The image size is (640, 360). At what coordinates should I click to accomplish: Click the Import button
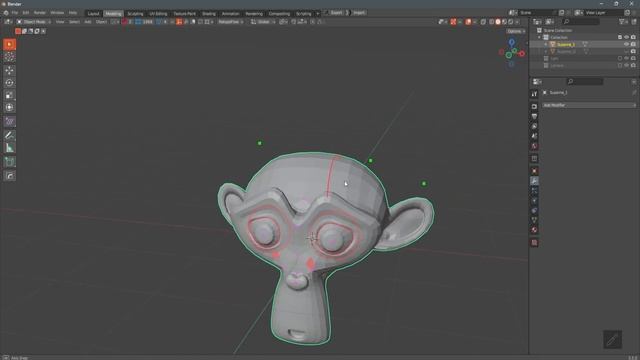(x=359, y=13)
